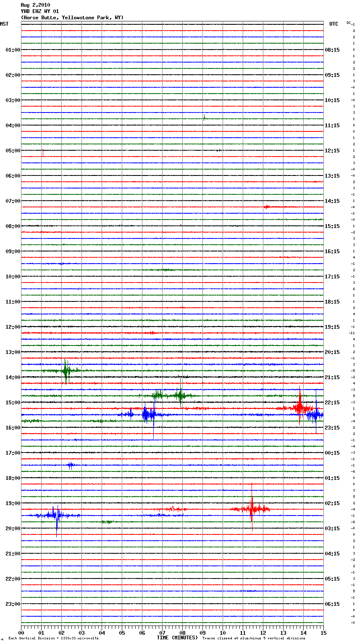This screenshot has width=357, height=644.
Task: Click the small blue event on the 17:30 trace
Action: point(71,465)
